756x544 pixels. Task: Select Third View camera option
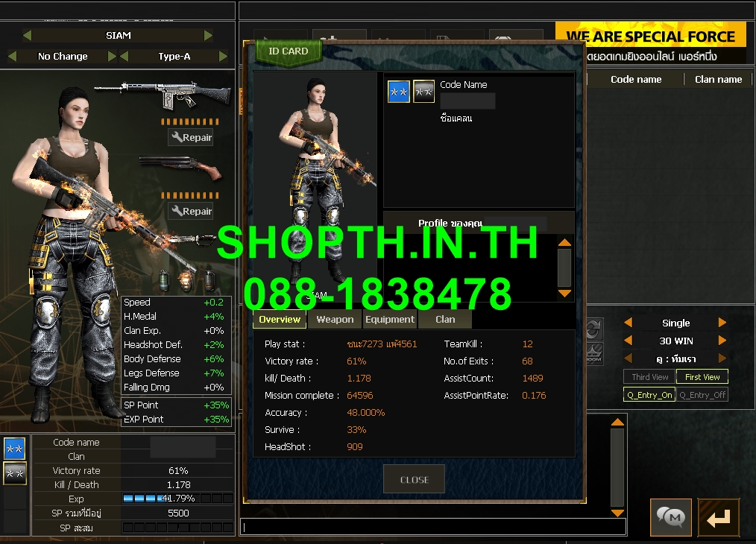point(650,377)
